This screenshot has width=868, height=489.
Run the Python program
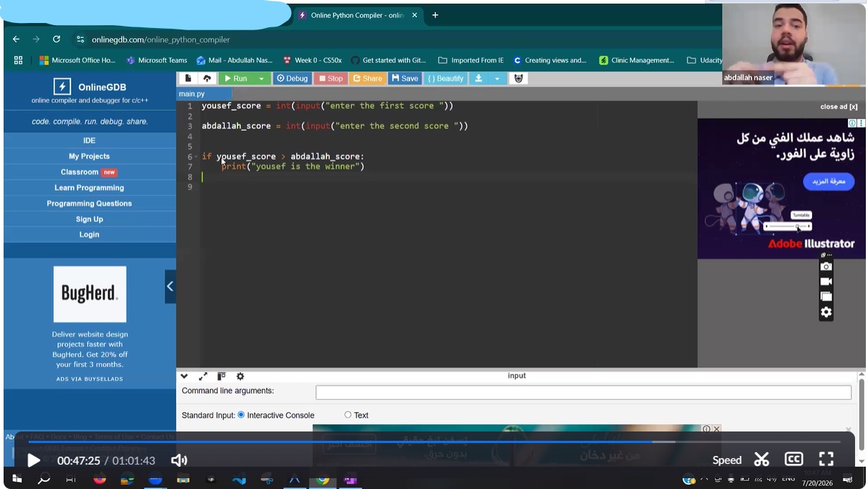[x=236, y=78]
